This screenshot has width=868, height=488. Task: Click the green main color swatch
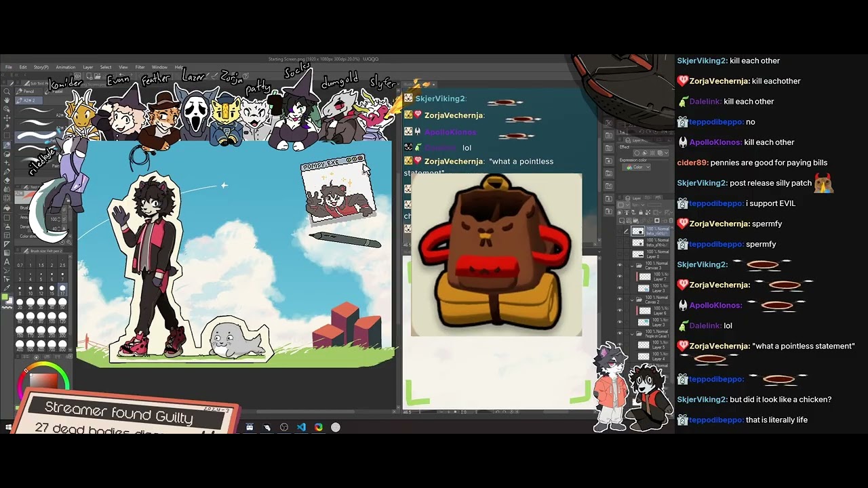[x=5, y=298]
